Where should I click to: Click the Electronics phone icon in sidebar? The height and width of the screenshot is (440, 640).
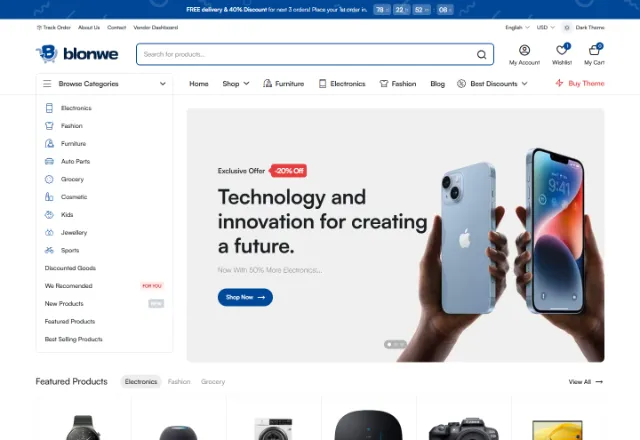click(x=49, y=108)
